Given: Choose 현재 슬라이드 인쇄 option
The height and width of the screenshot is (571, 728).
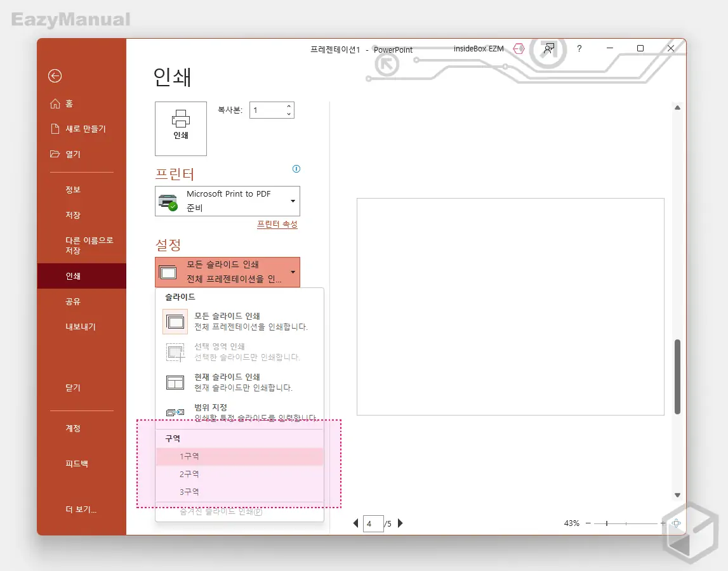Looking at the screenshot, I should click(x=239, y=382).
